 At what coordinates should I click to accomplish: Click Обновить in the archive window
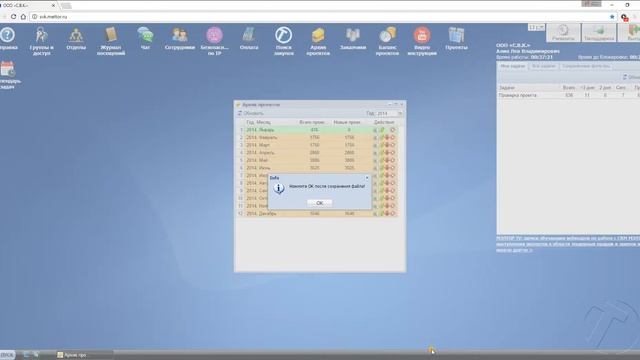click(x=251, y=113)
